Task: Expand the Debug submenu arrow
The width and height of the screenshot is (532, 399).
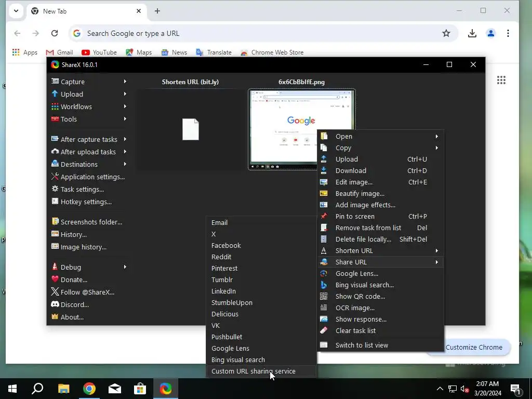Action: click(125, 267)
